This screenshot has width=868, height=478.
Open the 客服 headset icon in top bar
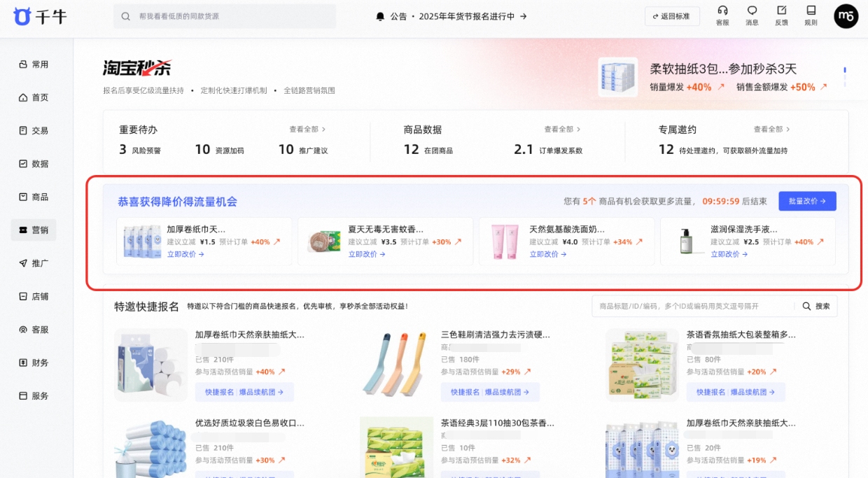click(x=722, y=10)
